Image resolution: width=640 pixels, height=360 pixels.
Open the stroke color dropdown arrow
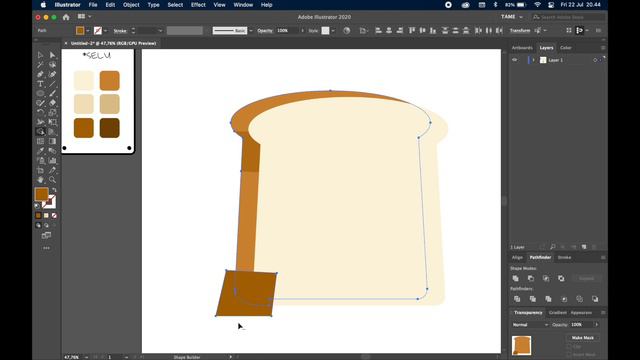[x=106, y=31]
